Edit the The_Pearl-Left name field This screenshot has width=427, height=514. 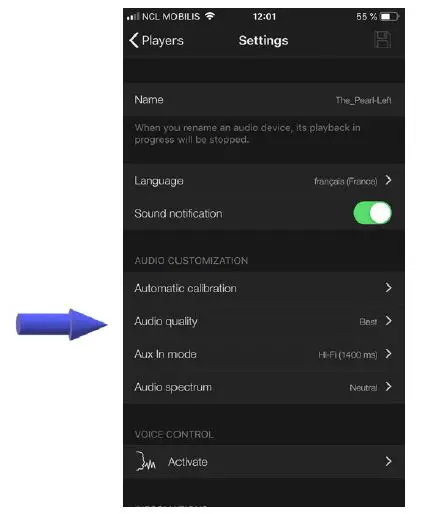(363, 100)
